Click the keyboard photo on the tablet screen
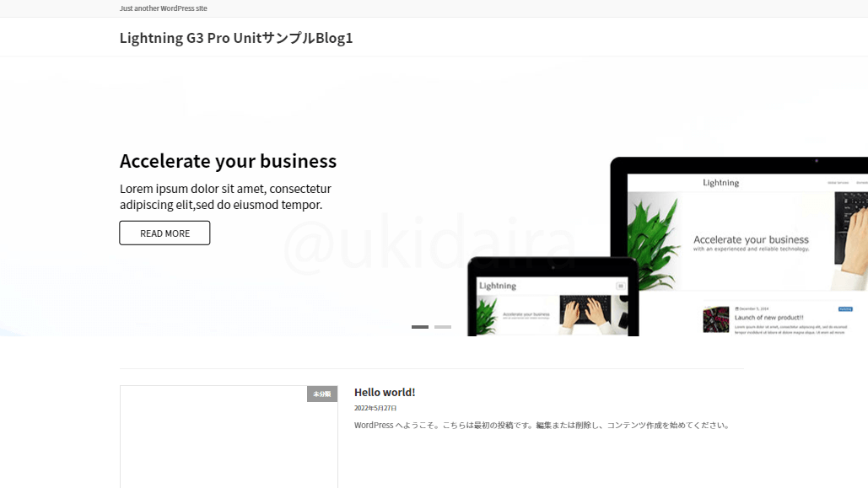The height and width of the screenshot is (488, 868). point(587,314)
